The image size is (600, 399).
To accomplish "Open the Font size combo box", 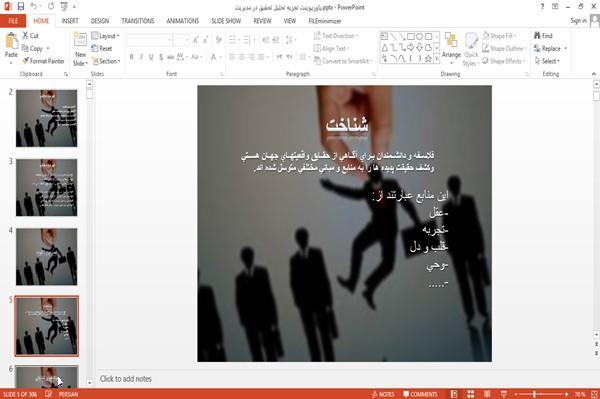I will [x=181, y=40].
